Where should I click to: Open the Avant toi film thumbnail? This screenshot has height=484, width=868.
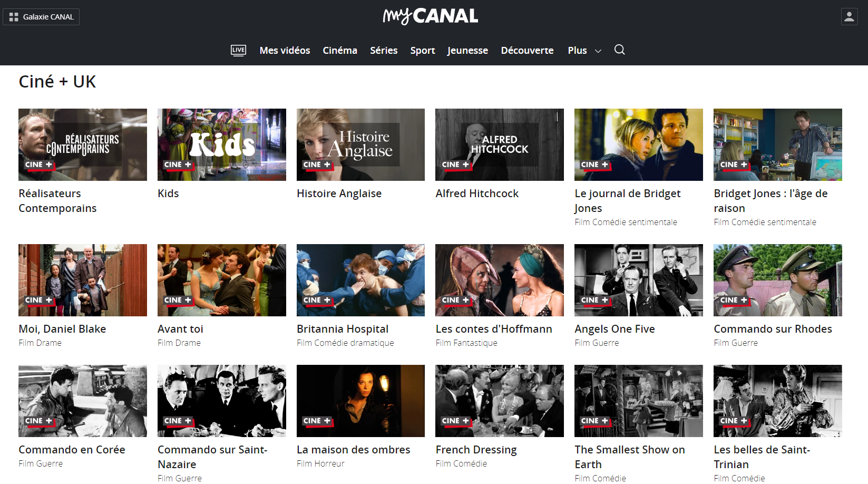point(222,280)
